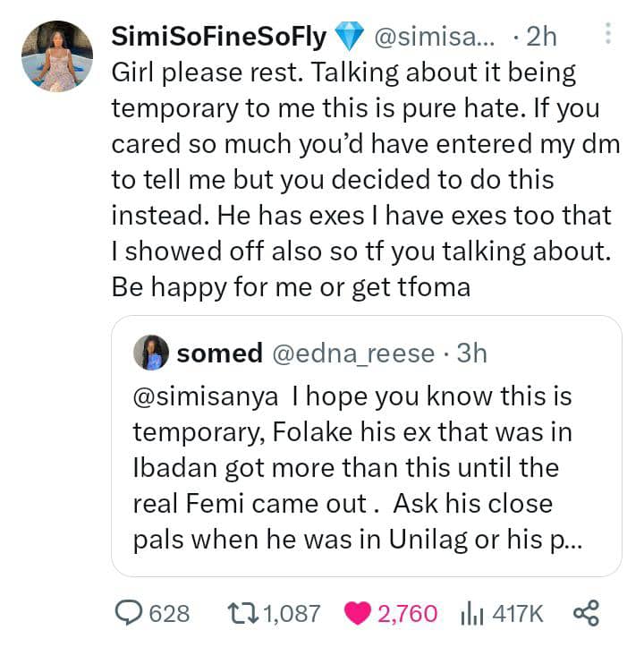This screenshot has height=647, width=644.
Task: Open the @edna_reese handle in quoted tweet
Action: [353, 353]
